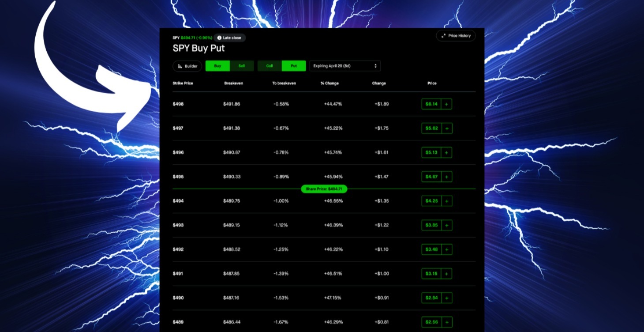This screenshot has height=332, width=644.
Task: Open the Expiring April 29 dropdown
Action: pyautogui.click(x=345, y=65)
